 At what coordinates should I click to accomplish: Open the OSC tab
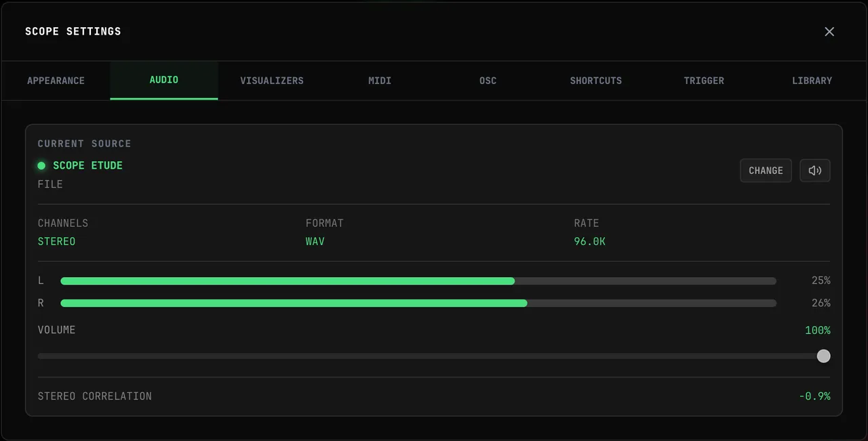point(488,81)
